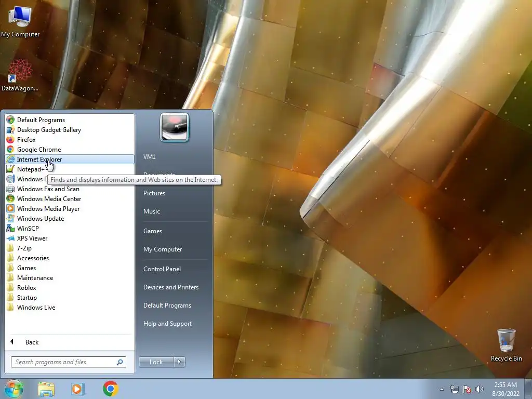Image resolution: width=532 pixels, height=399 pixels.
Task: Open Windows Media Player taskbar icon
Action: click(77, 389)
